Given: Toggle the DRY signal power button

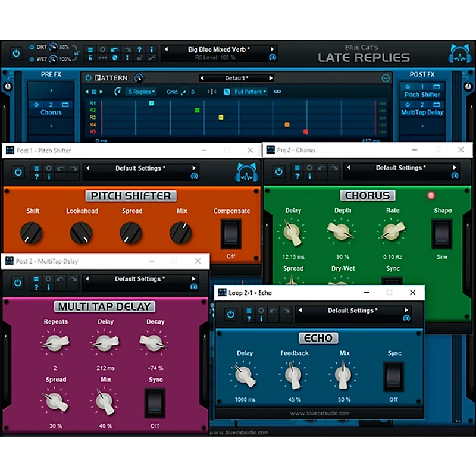Looking at the screenshot, I should (x=32, y=47).
